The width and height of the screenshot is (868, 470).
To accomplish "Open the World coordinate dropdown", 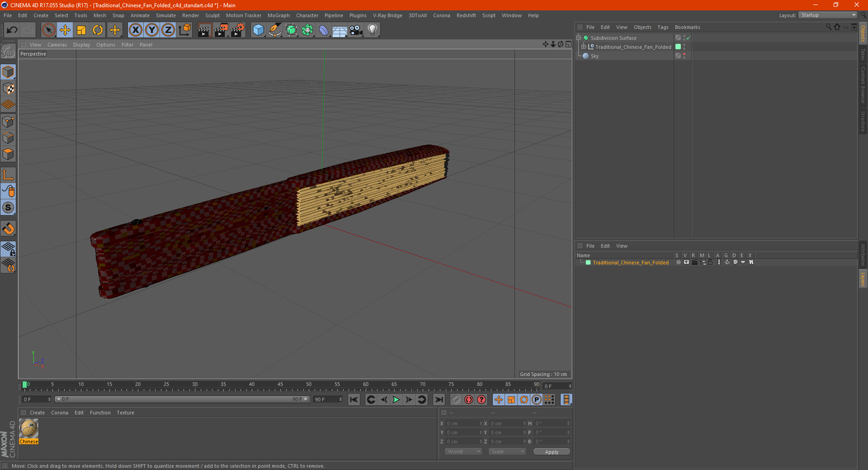I will pos(463,451).
